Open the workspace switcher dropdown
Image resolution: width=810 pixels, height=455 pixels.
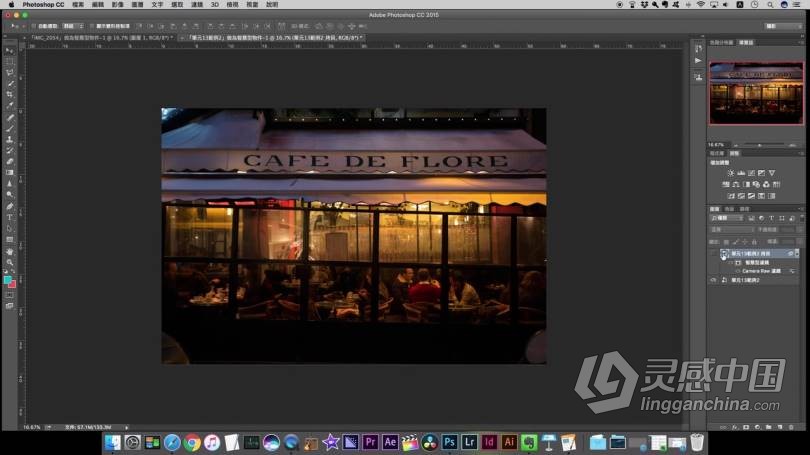(783, 26)
